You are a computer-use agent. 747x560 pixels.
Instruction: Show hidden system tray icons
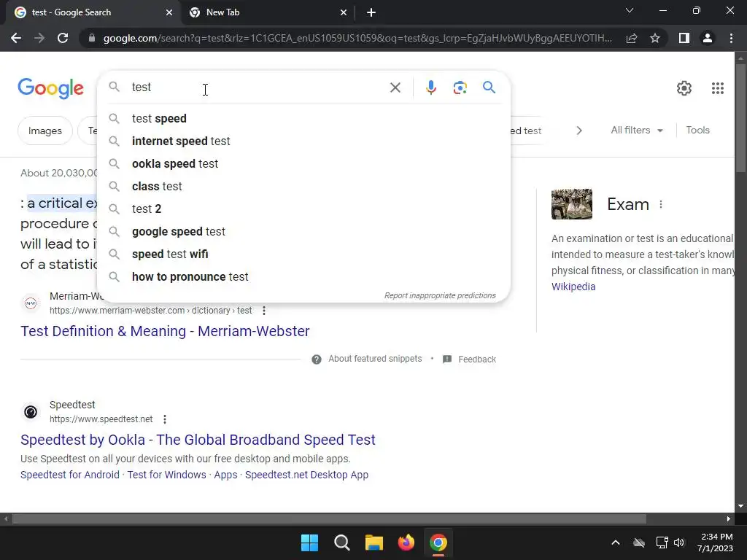[616, 542]
